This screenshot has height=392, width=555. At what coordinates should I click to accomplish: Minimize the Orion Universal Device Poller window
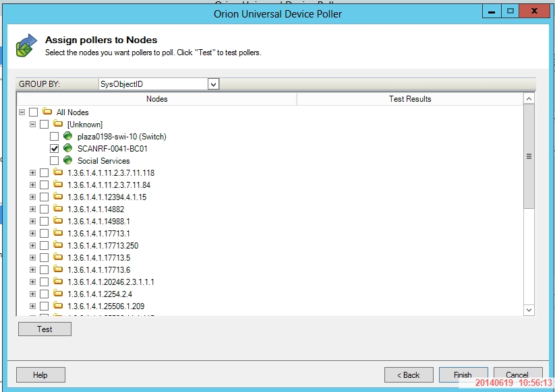(492, 11)
